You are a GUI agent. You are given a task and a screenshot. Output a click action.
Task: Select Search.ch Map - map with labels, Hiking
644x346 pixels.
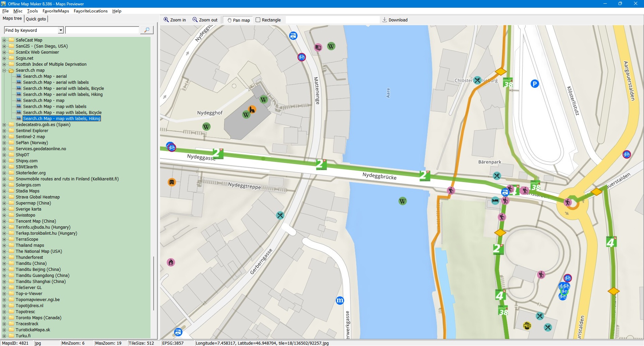[x=62, y=119]
